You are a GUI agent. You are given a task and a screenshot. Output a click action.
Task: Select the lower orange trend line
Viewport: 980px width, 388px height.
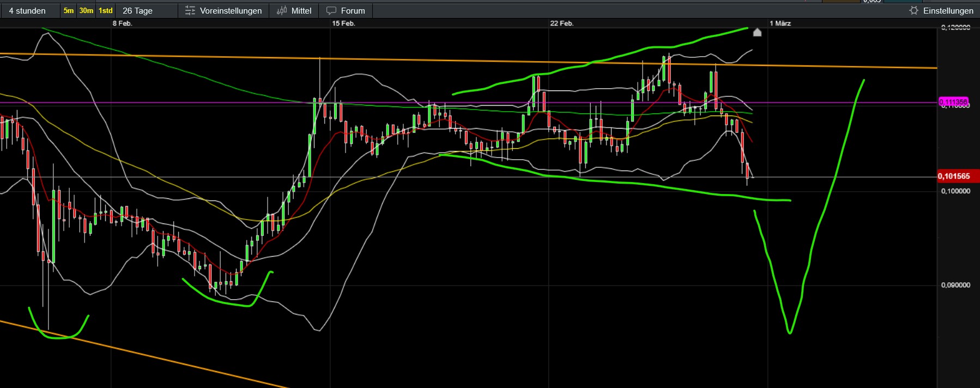[164, 359]
